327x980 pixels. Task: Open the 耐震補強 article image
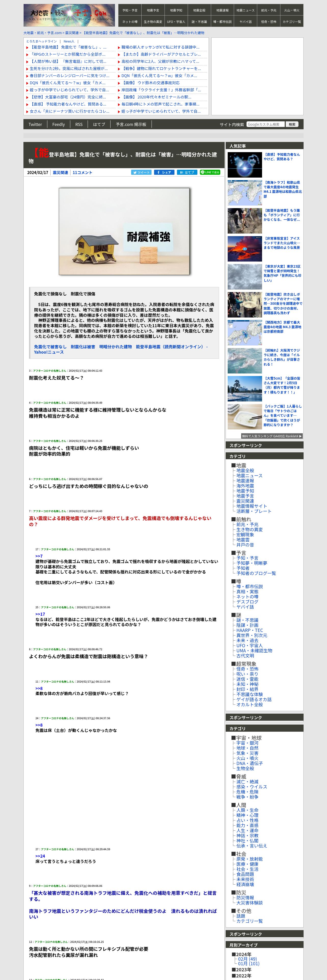tap(124, 231)
